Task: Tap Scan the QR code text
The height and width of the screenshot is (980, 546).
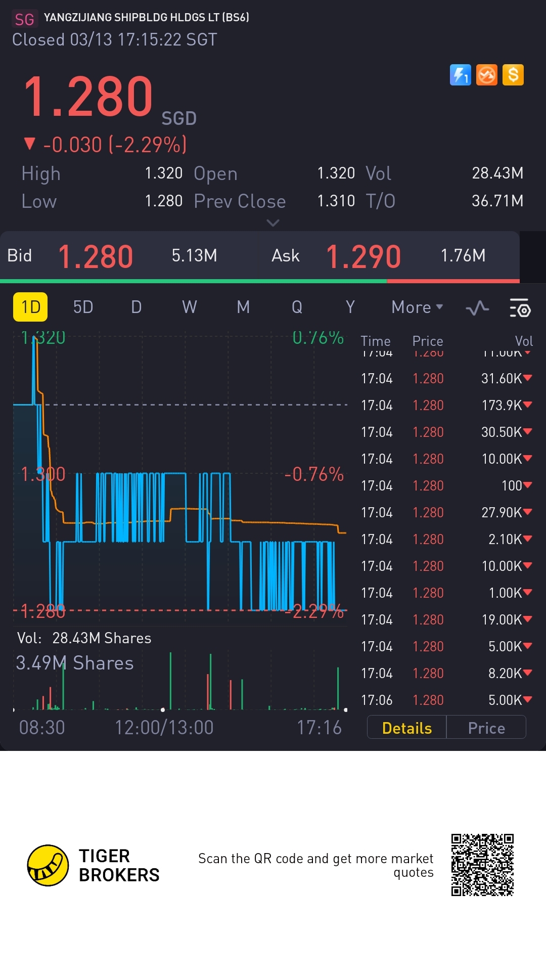Action: [x=315, y=865]
